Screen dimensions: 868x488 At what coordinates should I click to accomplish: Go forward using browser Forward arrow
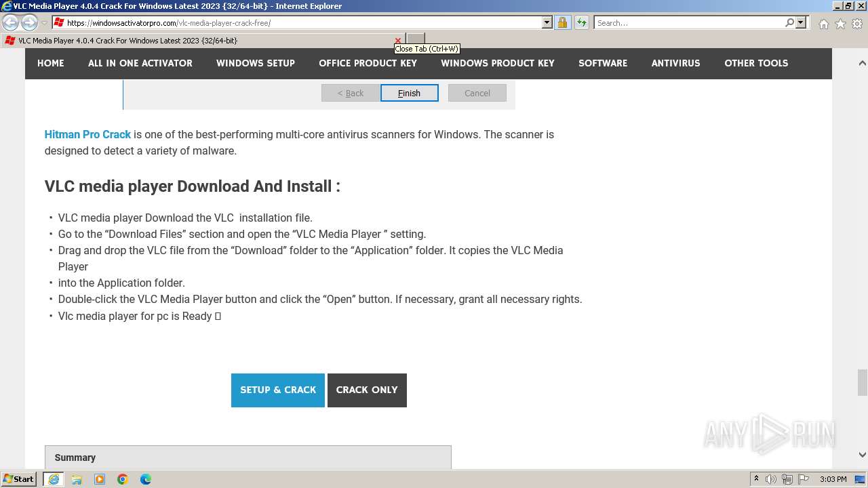[x=29, y=23]
